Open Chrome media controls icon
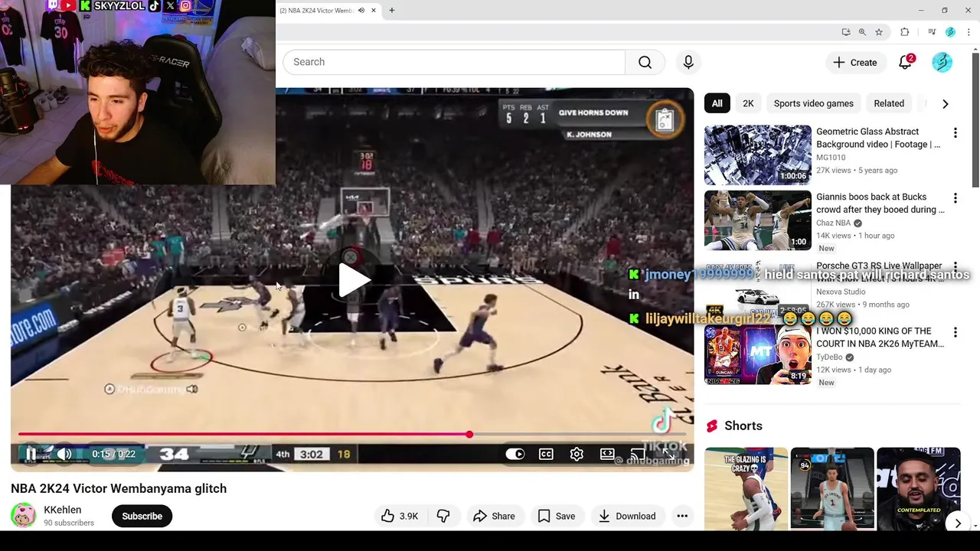The image size is (980, 551). 932,32
